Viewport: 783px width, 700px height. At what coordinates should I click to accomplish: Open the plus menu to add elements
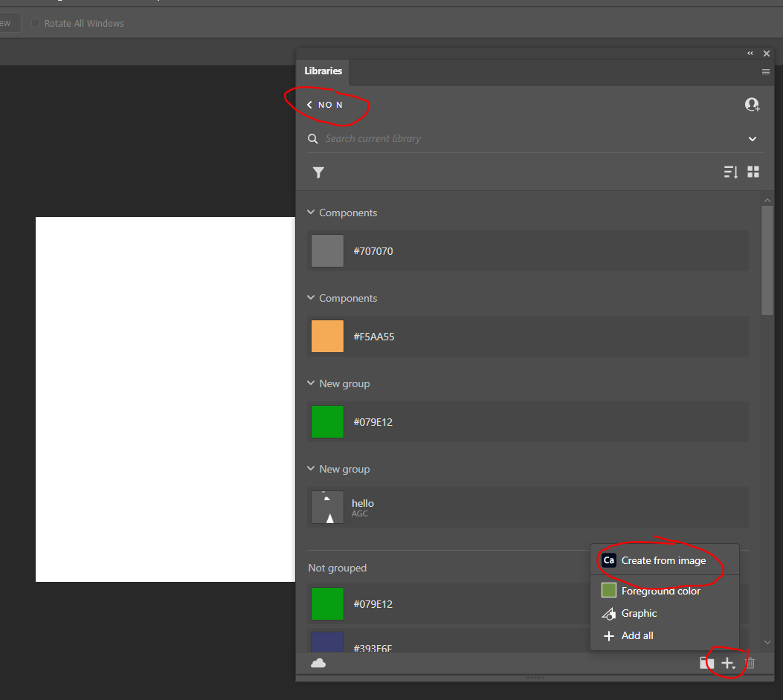pyautogui.click(x=725, y=662)
